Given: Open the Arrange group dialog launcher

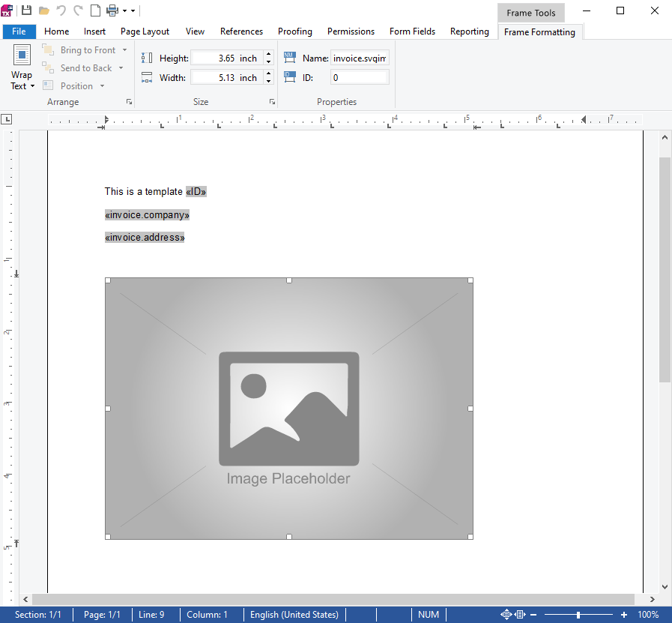Looking at the screenshot, I should pyautogui.click(x=129, y=102).
